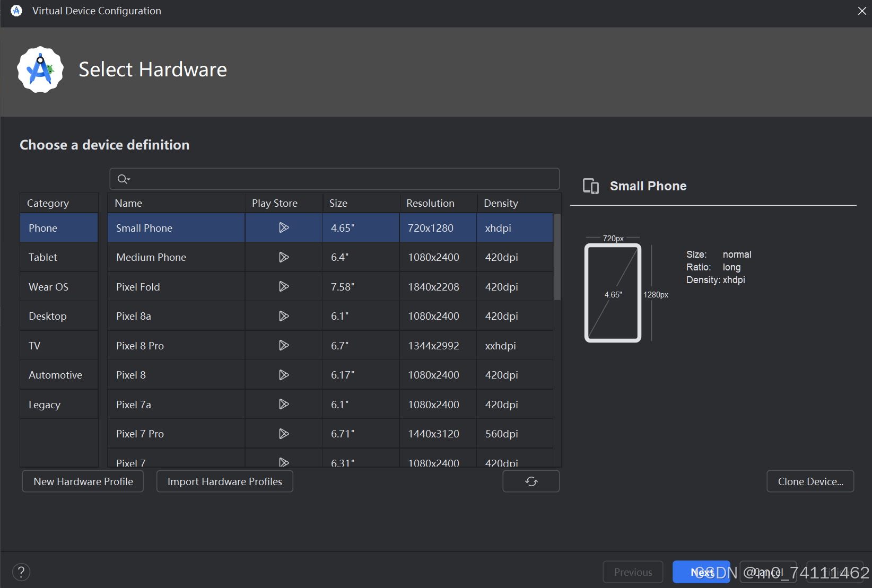Select the Tablet category
872x588 pixels.
[x=59, y=257]
